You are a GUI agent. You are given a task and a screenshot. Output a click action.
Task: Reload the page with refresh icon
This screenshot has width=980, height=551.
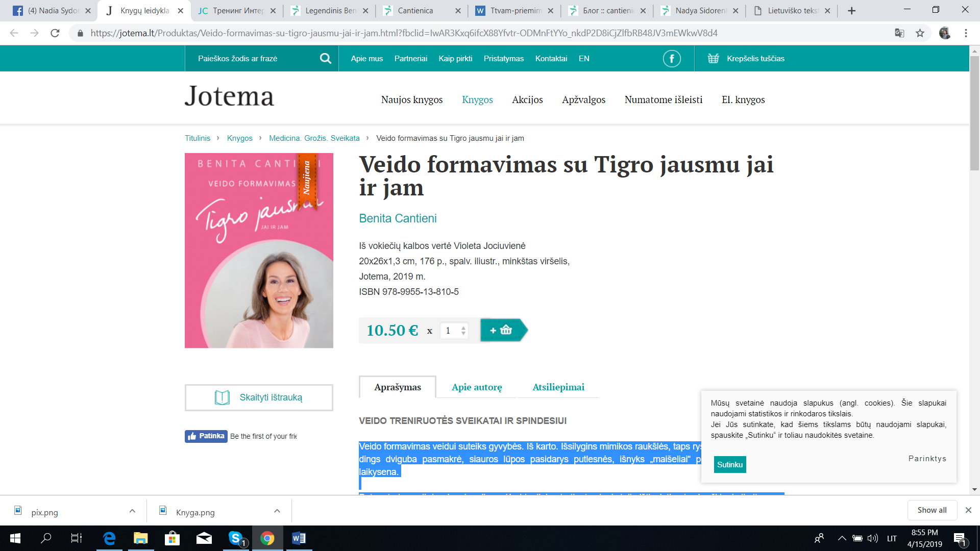[55, 33]
